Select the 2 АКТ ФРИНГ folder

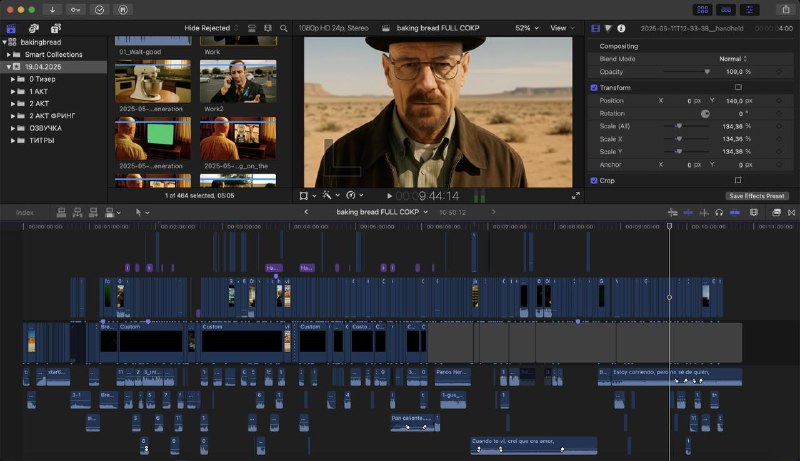tap(52, 116)
